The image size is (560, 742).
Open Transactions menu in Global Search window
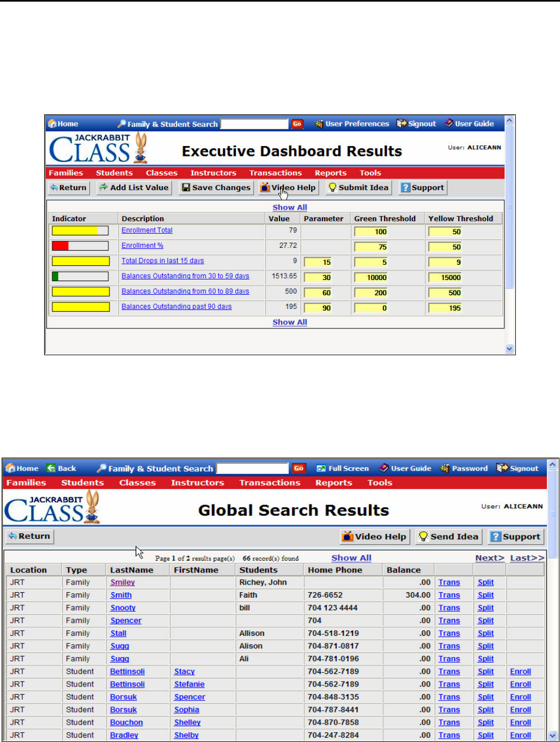[x=270, y=483]
